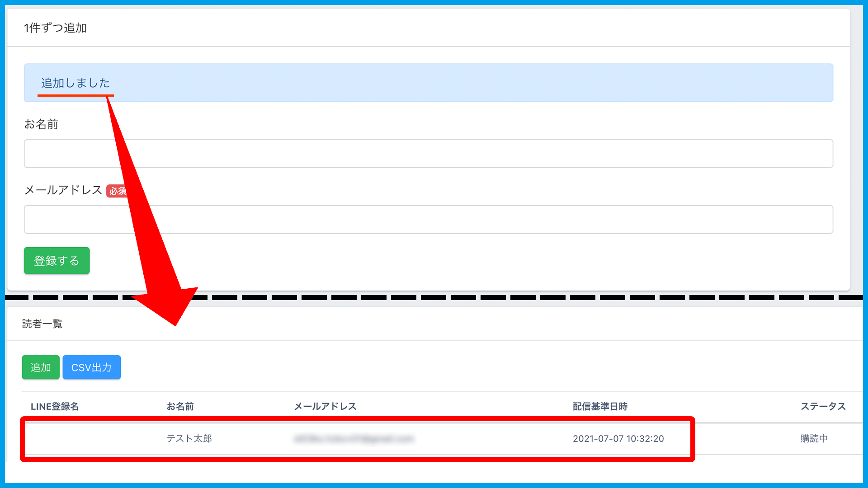Click the メールアドレス table column header
This screenshot has height=488, width=868.
coord(325,407)
